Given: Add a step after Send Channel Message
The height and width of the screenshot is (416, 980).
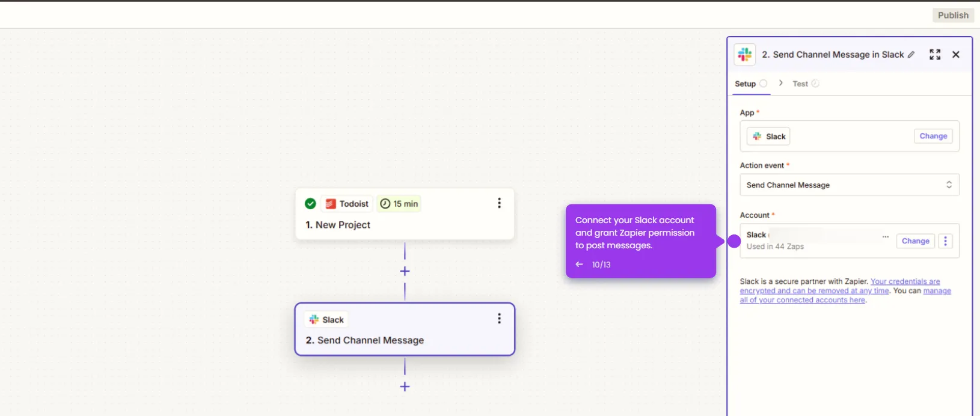Looking at the screenshot, I should [x=405, y=387].
